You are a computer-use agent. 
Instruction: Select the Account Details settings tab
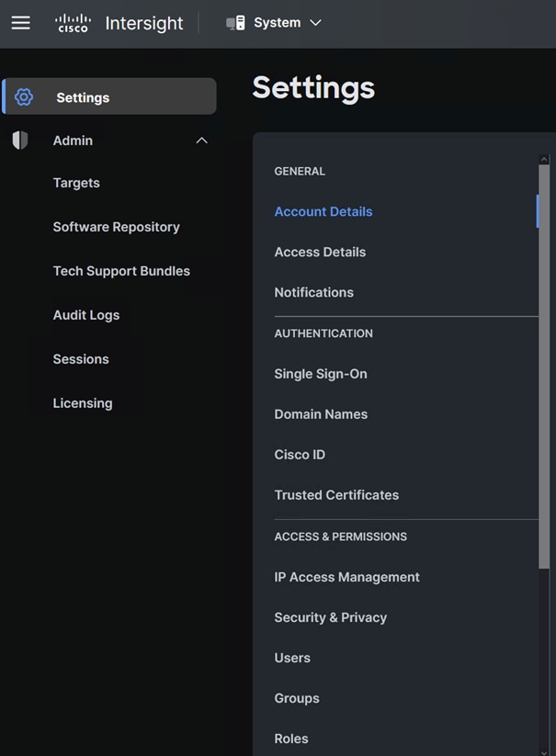point(323,211)
